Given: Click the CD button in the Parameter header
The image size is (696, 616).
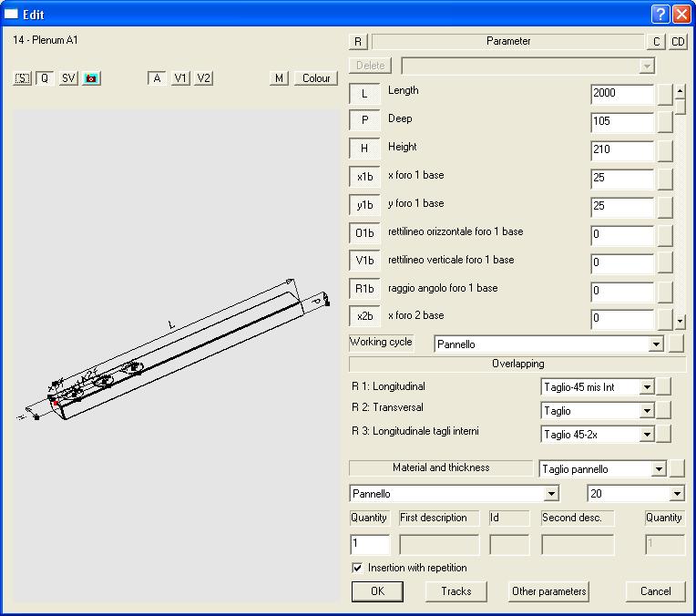Looking at the screenshot, I should point(679,42).
